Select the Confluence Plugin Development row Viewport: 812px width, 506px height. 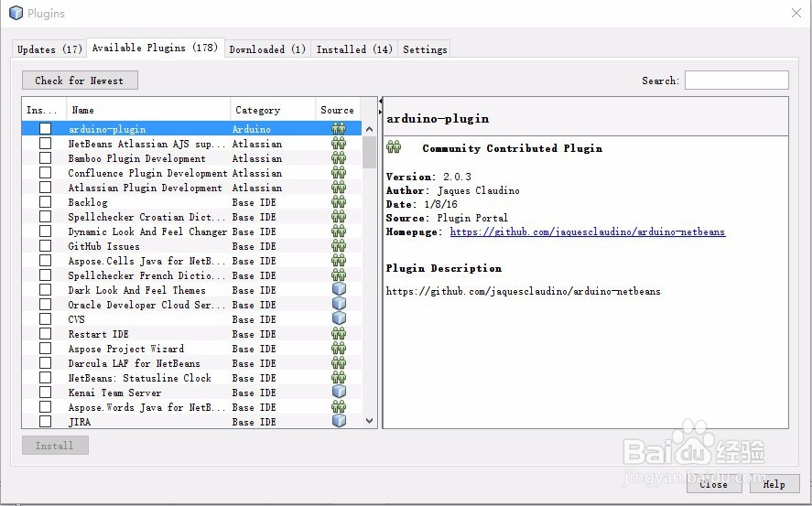click(191, 172)
